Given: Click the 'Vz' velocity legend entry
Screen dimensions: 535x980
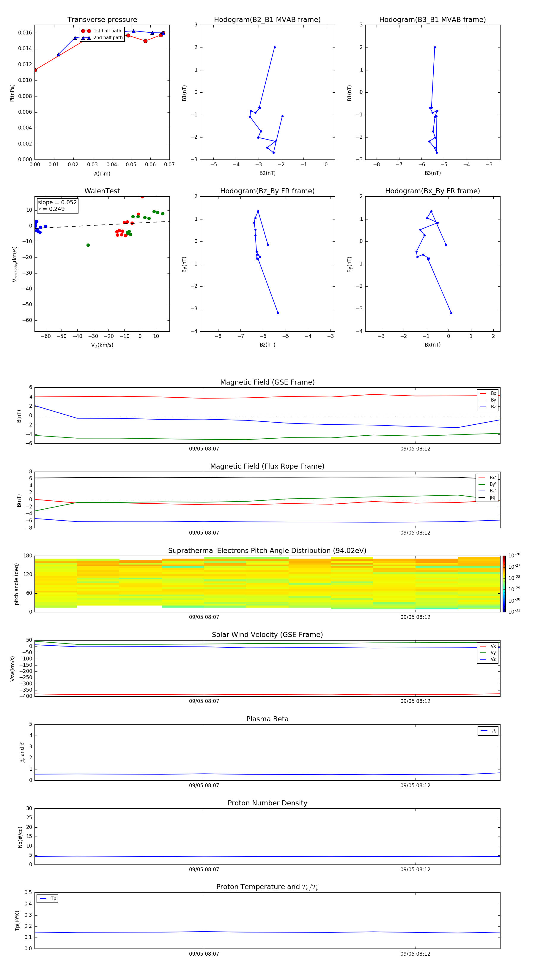Looking at the screenshot, I should (488, 659).
